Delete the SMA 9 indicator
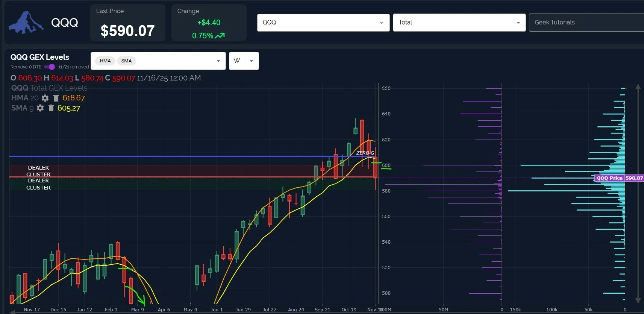Image resolution: width=644 pixels, height=314 pixels. coord(51,108)
